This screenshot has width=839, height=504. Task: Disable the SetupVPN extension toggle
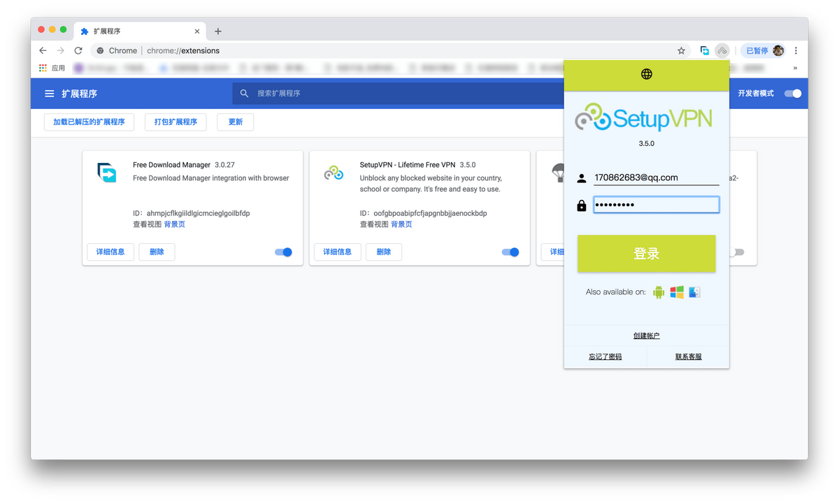[x=510, y=252]
